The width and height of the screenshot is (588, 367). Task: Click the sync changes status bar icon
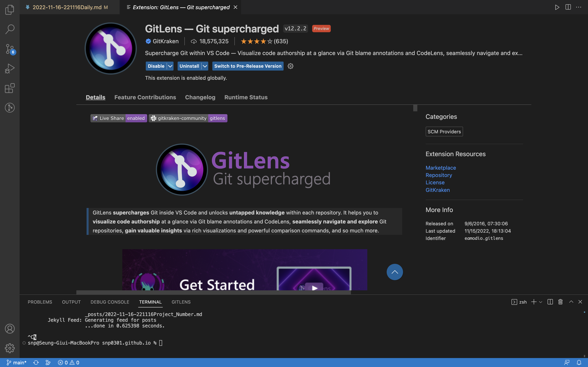pyautogui.click(x=36, y=362)
